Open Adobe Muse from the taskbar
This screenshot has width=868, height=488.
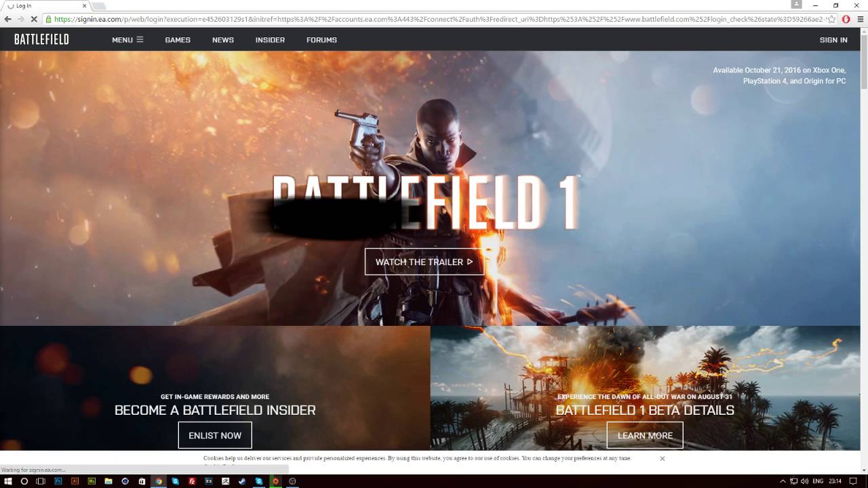92,481
